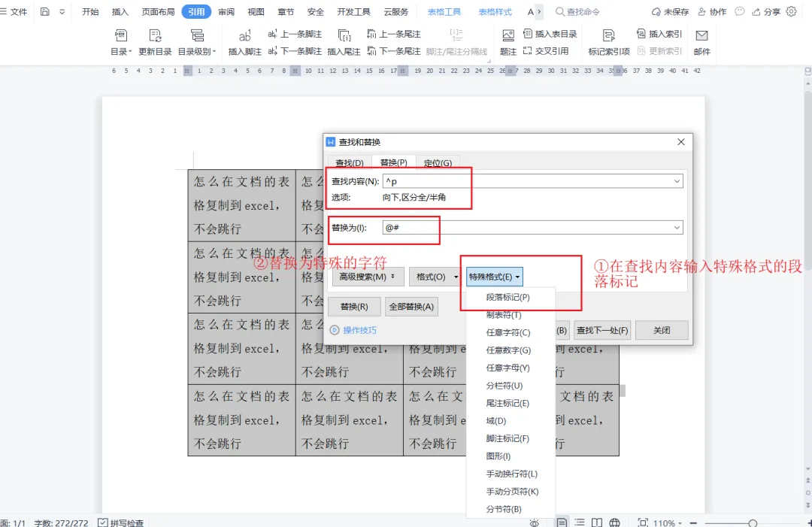Open the settings gear icon
This screenshot has height=527, width=812.
pos(791,11)
